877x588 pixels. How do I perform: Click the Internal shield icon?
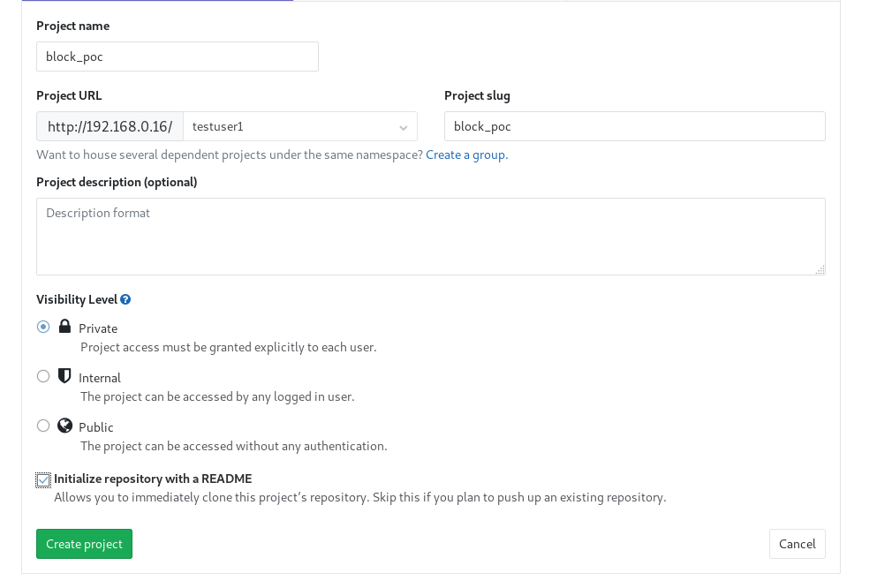click(x=64, y=375)
